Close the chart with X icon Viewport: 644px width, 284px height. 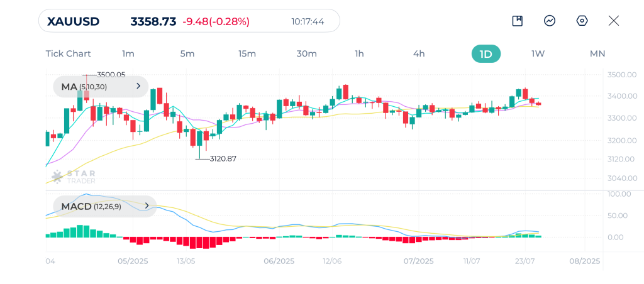tap(614, 21)
